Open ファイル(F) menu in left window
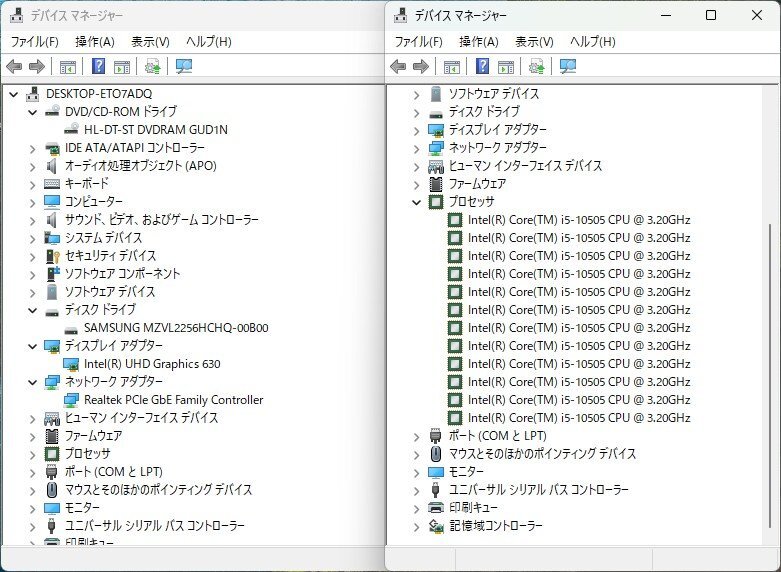 tap(34, 42)
